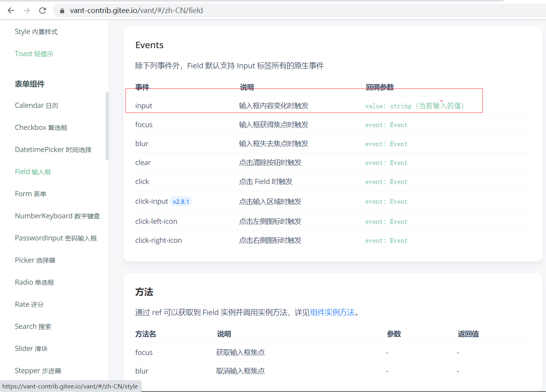Reload the page with refresh icon
Image resolution: width=546 pixels, height=392 pixels.
[x=43, y=11]
